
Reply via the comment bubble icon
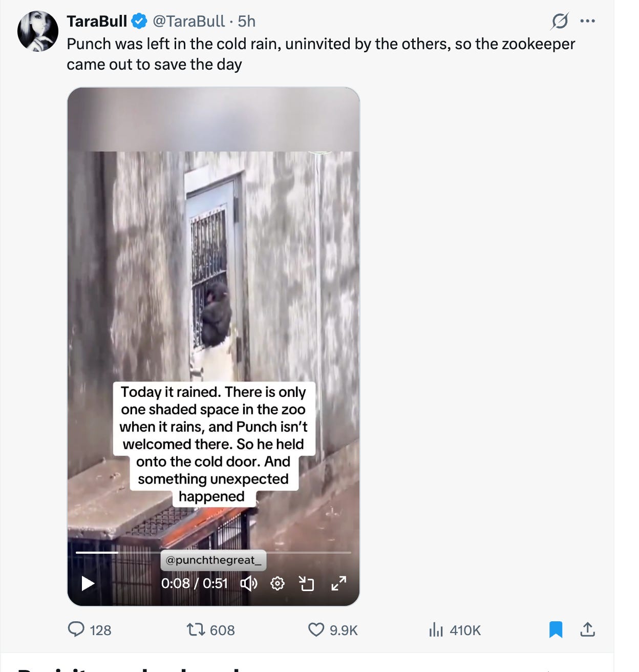(76, 629)
